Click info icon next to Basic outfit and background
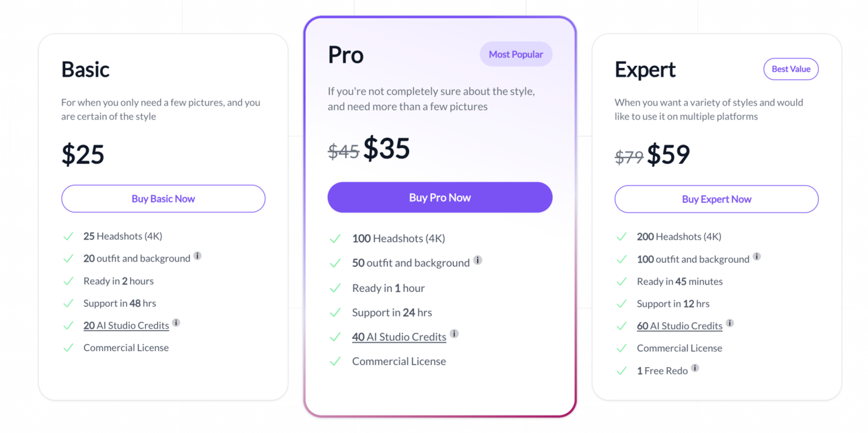This screenshot has height=433, width=868. coord(198,256)
